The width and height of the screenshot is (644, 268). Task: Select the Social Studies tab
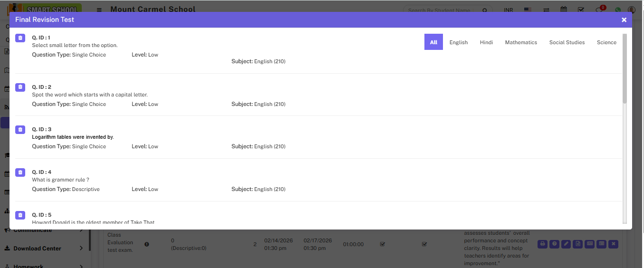[x=567, y=42]
